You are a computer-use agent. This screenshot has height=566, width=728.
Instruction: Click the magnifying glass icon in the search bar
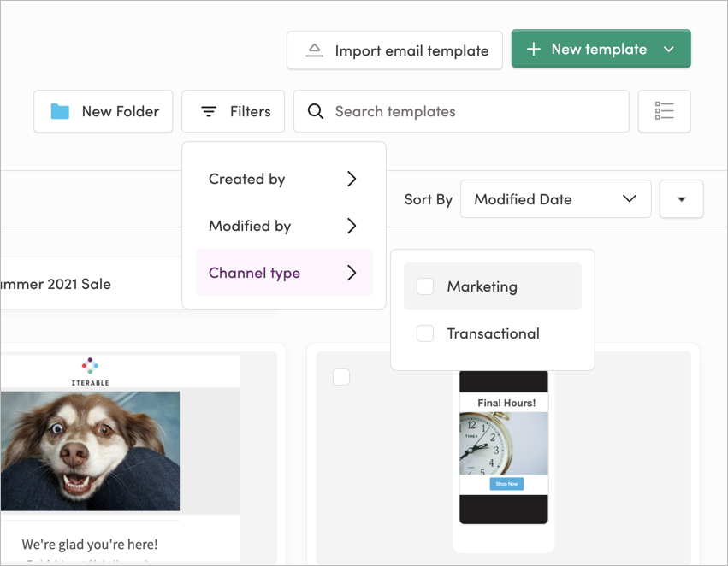click(x=316, y=111)
